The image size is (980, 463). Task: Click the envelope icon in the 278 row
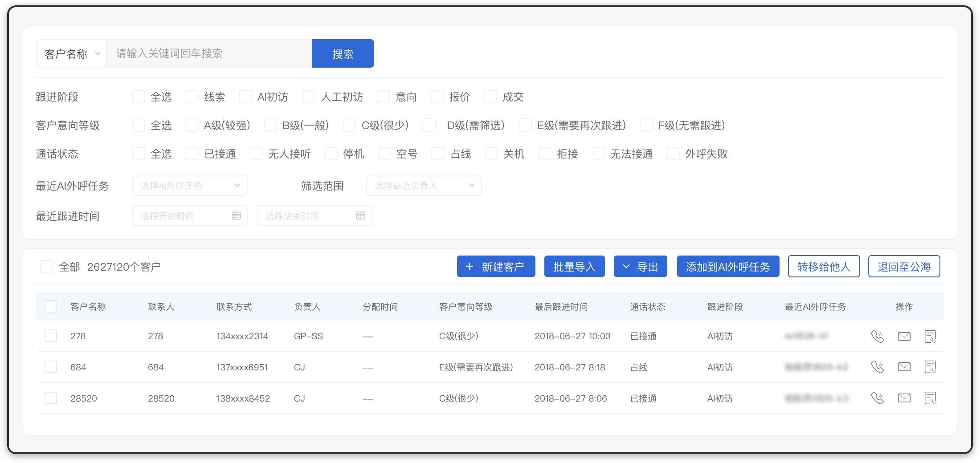pos(904,336)
